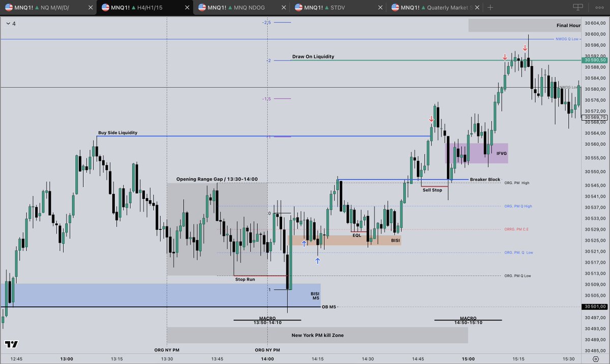Select the Opening Range Gap 13:30-14:00 box
The width and height of the screenshot is (610, 364).
click(x=217, y=228)
